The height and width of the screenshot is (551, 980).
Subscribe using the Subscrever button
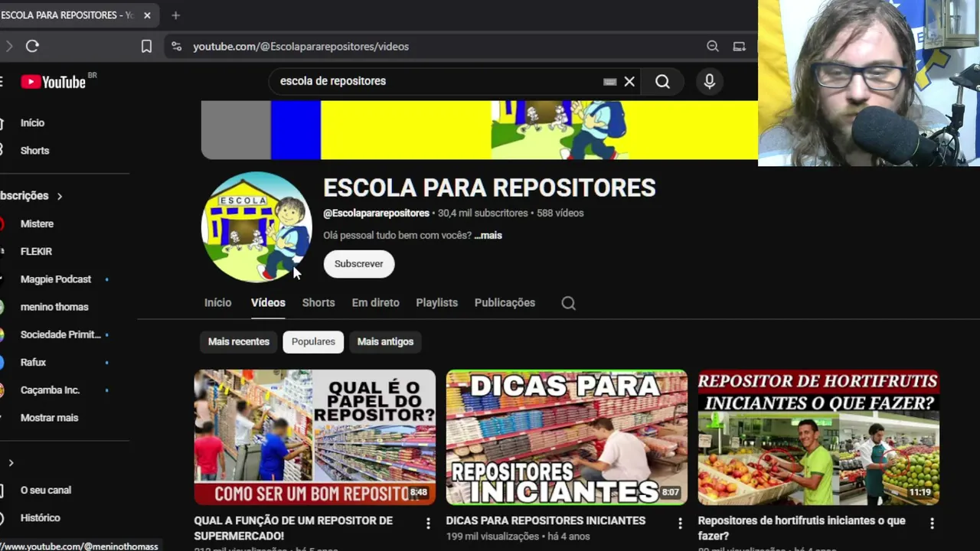pyautogui.click(x=358, y=264)
